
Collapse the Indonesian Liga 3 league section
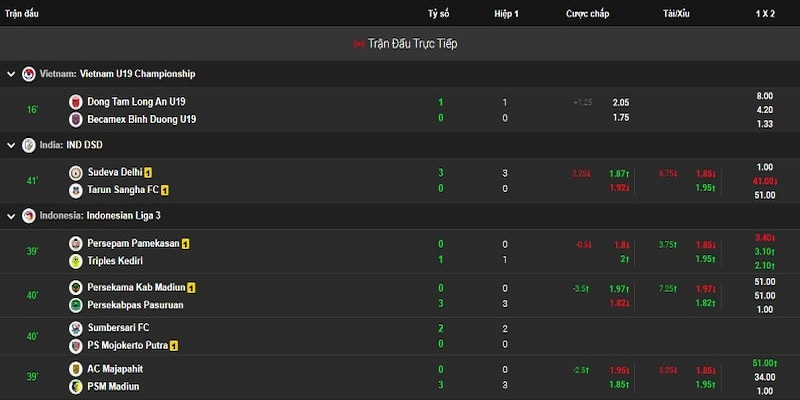pos(11,216)
